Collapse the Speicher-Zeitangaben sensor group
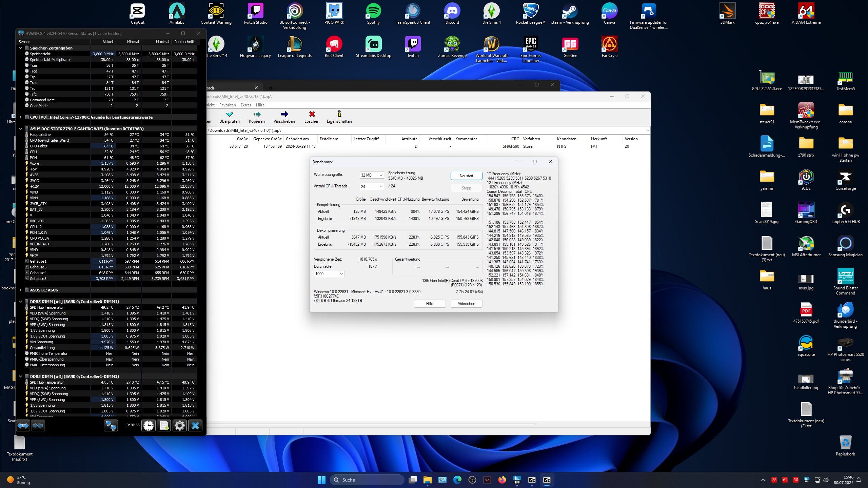The image size is (868, 488). point(21,48)
